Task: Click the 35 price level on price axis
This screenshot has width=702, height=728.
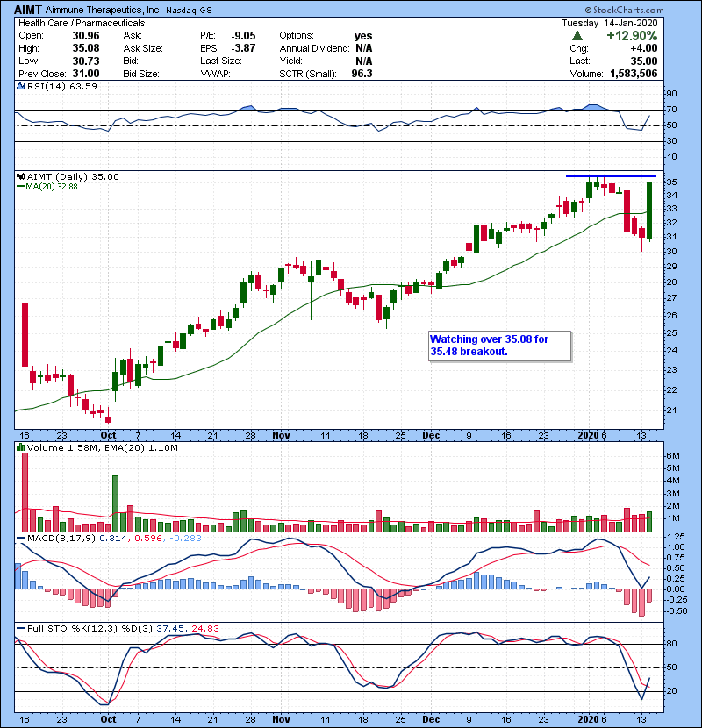Action: pyautogui.click(x=671, y=182)
